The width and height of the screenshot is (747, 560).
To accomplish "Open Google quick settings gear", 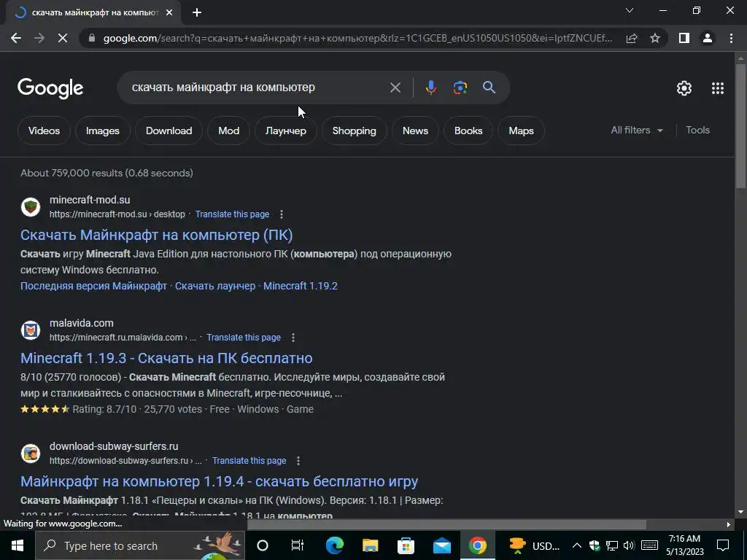I will (684, 88).
